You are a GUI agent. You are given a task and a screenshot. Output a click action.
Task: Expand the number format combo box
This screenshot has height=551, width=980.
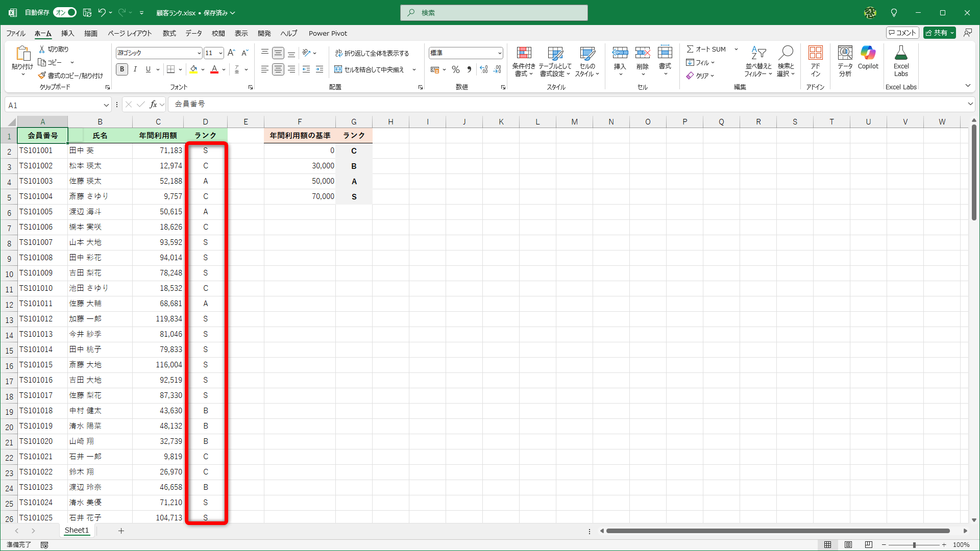500,53
